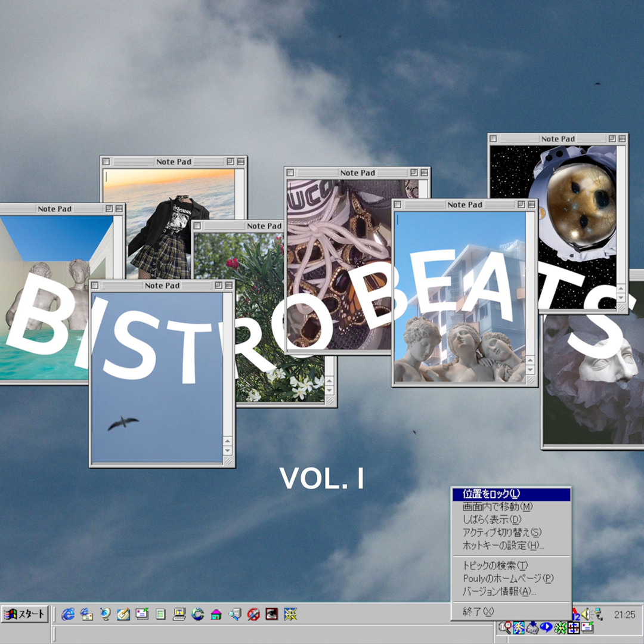Launch Internet Explorer from the quick launch bar

tap(68, 614)
